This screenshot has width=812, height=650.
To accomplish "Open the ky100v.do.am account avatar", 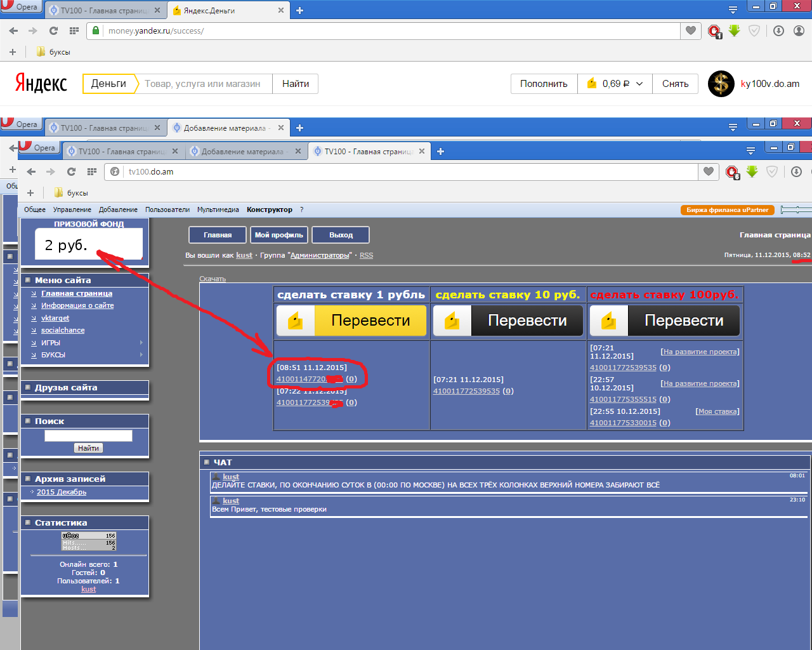I will coord(721,84).
